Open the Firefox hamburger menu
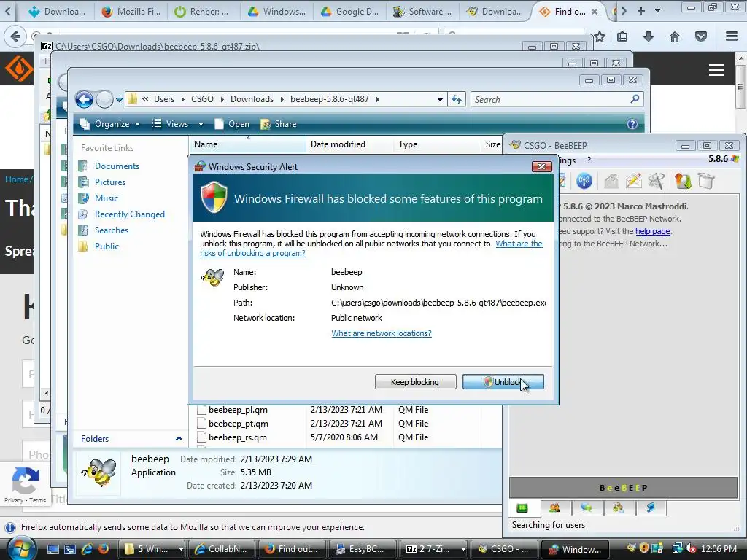Screen dimensions: 747x560 pos(732,36)
